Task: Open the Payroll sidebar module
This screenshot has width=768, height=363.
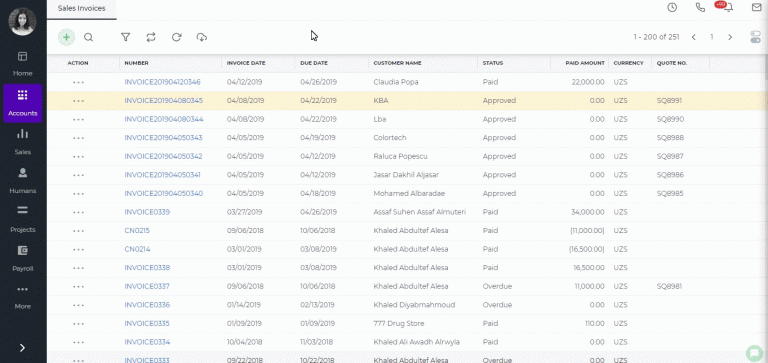Action: pyautogui.click(x=23, y=259)
